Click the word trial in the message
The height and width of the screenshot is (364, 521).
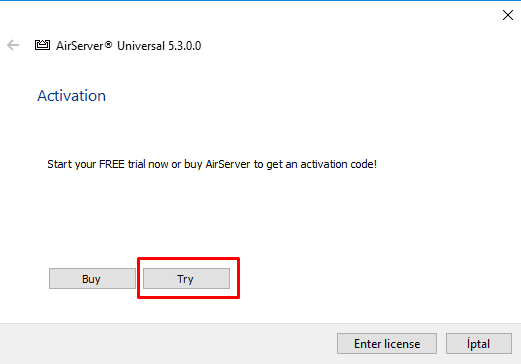pyautogui.click(x=136, y=164)
